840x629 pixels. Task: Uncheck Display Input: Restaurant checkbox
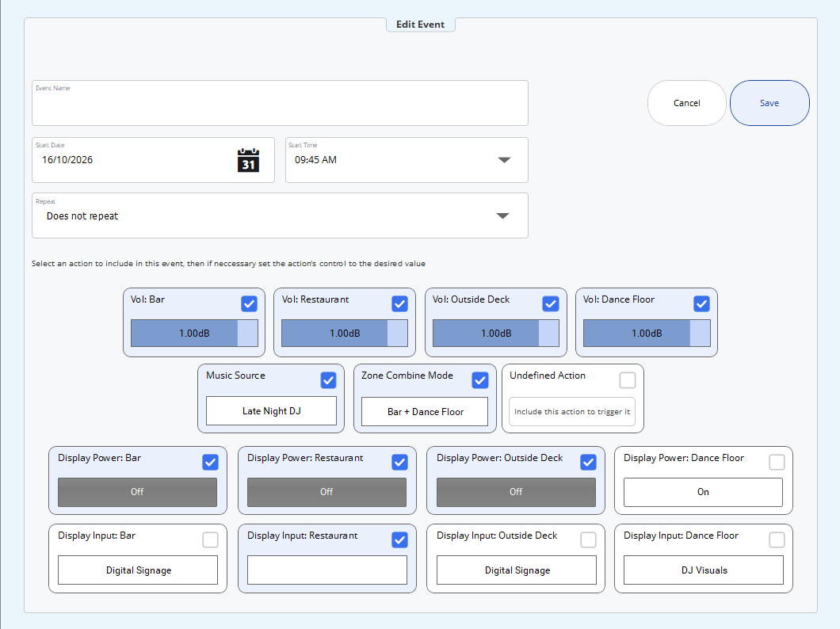tap(399, 539)
